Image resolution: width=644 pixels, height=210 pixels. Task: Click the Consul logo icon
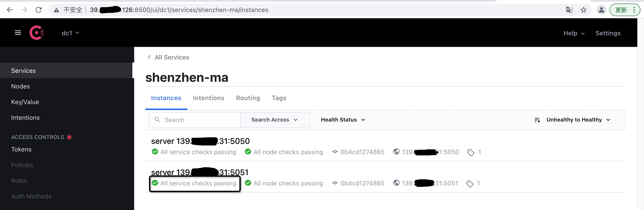[x=37, y=33]
